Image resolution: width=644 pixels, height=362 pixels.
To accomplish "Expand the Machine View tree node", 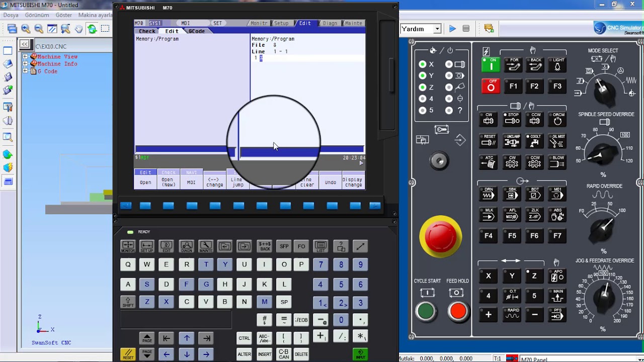I will coord(25,57).
